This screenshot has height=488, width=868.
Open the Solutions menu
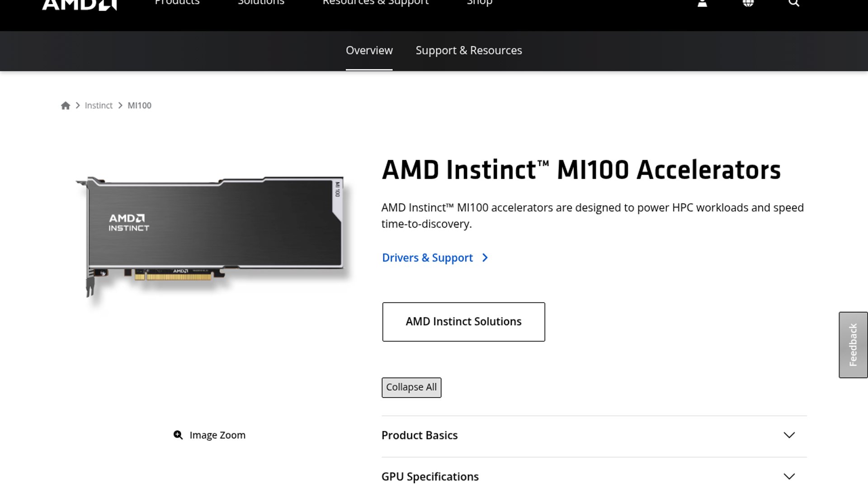click(261, 4)
